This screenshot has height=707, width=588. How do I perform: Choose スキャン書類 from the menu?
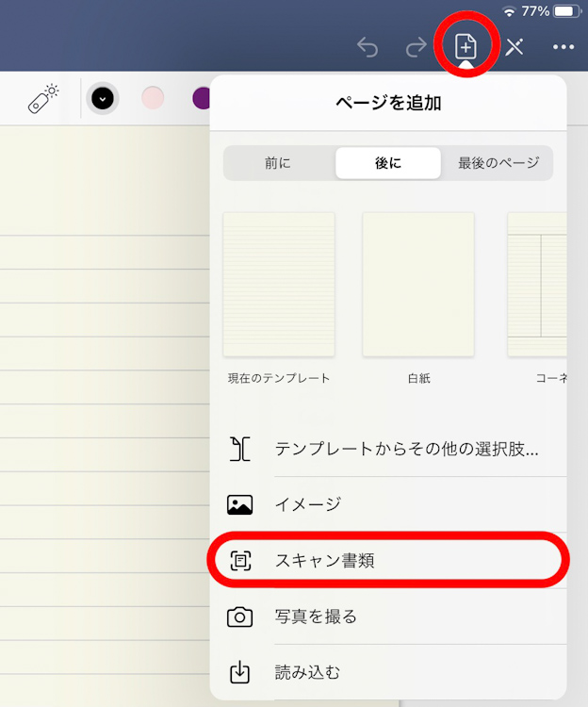click(325, 560)
